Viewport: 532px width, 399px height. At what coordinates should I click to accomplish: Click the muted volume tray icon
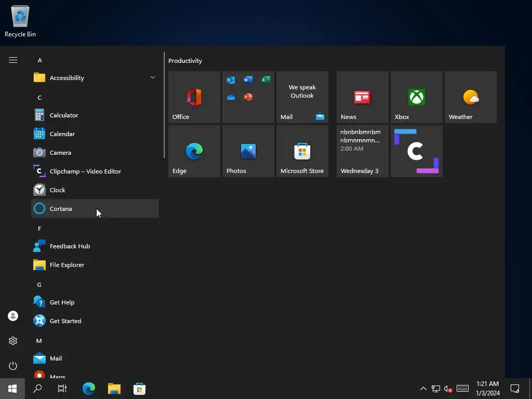pyautogui.click(x=448, y=389)
